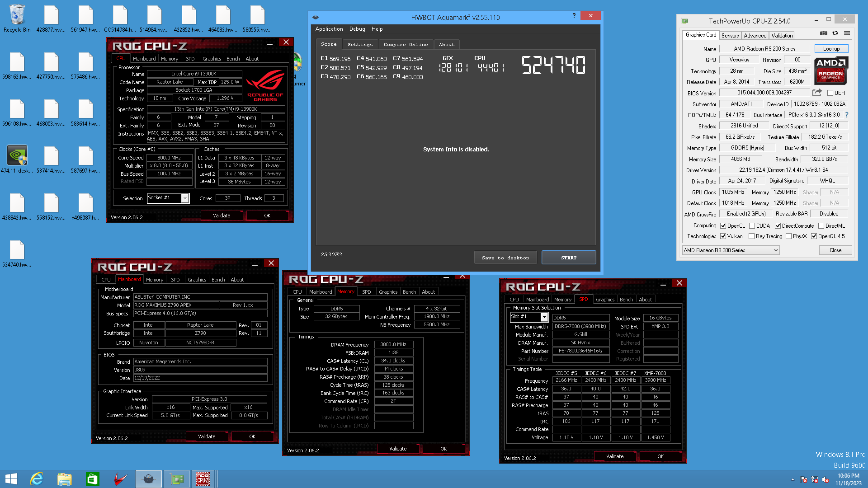This screenshot has width=868, height=488.
Task: Toggle the CUDA checkbox in GPU-Z
Action: [x=752, y=226]
